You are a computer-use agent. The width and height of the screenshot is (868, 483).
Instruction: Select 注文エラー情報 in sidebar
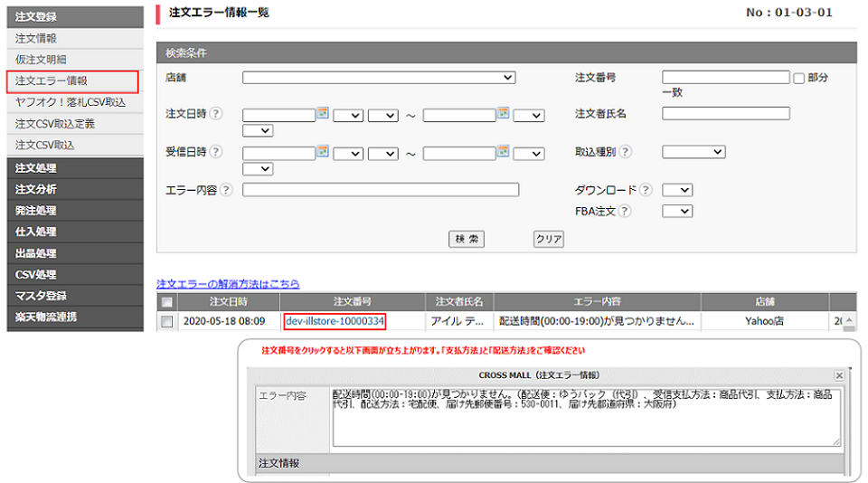(72, 80)
